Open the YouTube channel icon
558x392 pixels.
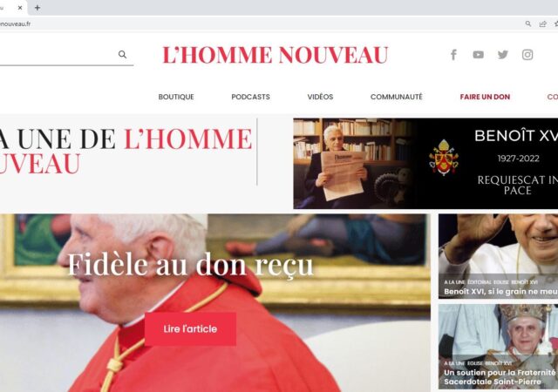tap(478, 54)
